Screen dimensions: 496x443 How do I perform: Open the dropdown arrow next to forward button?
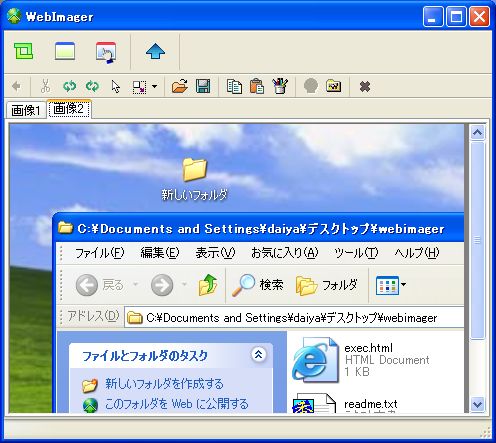(x=184, y=285)
